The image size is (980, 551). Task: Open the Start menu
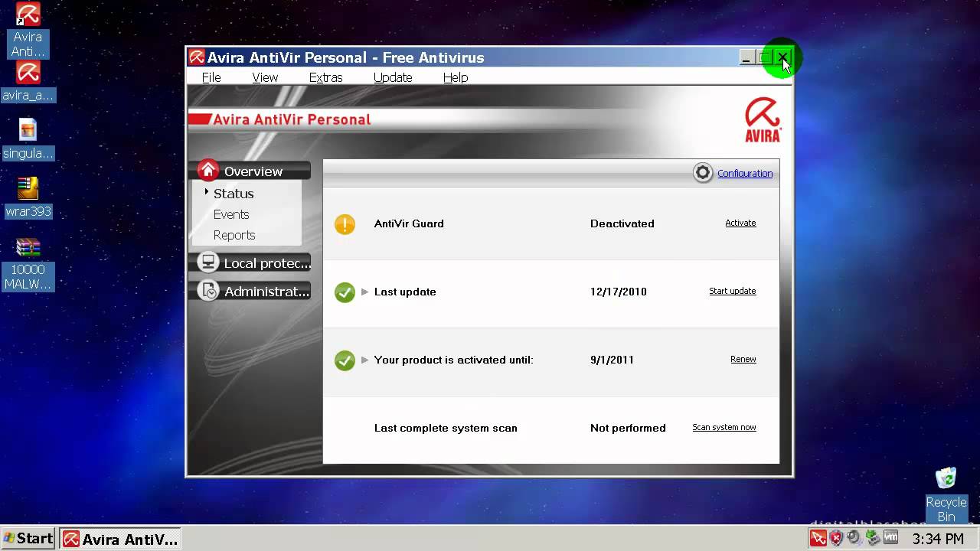[x=28, y=539]
